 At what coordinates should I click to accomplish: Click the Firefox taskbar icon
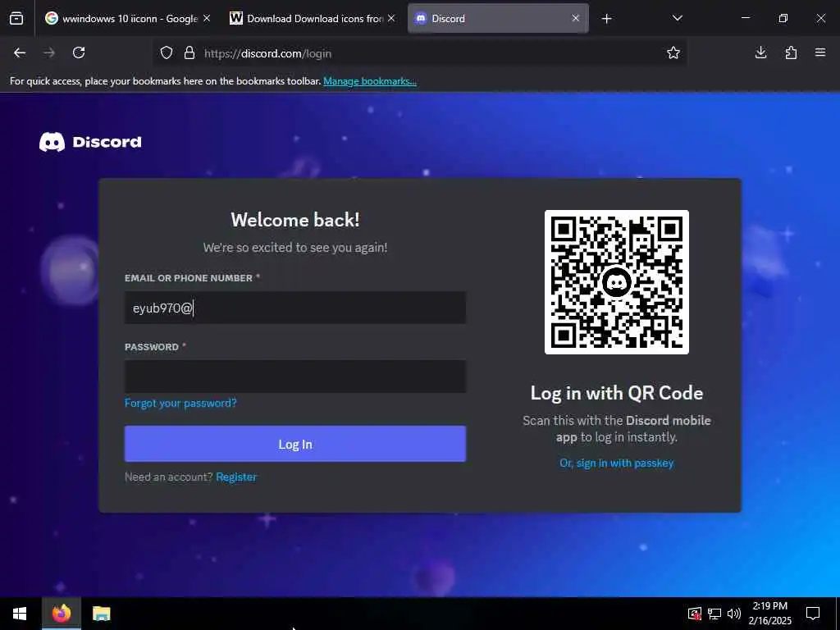coord(62,614)
